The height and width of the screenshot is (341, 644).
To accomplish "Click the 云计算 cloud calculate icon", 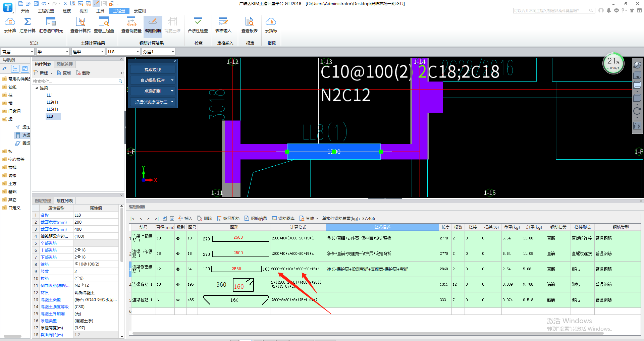I will [10, 25].
